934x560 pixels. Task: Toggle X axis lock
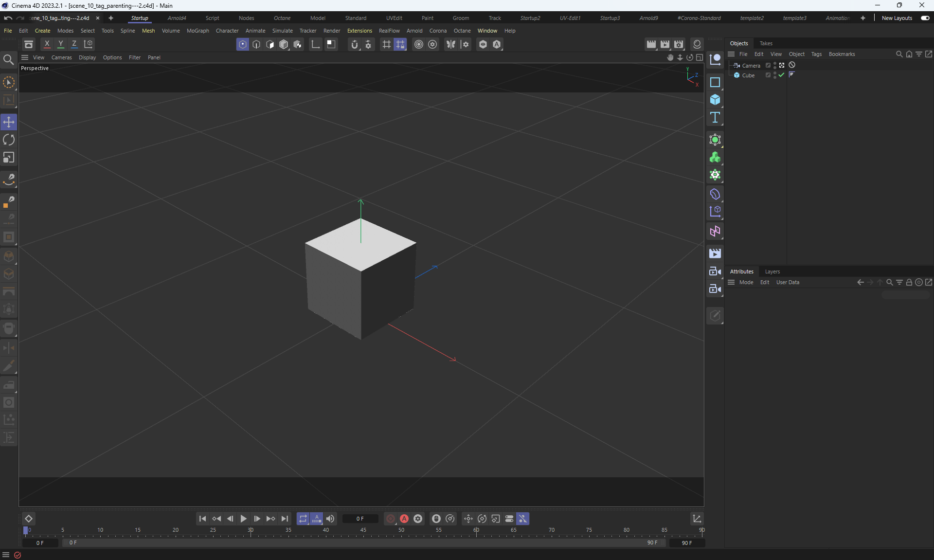47,44
